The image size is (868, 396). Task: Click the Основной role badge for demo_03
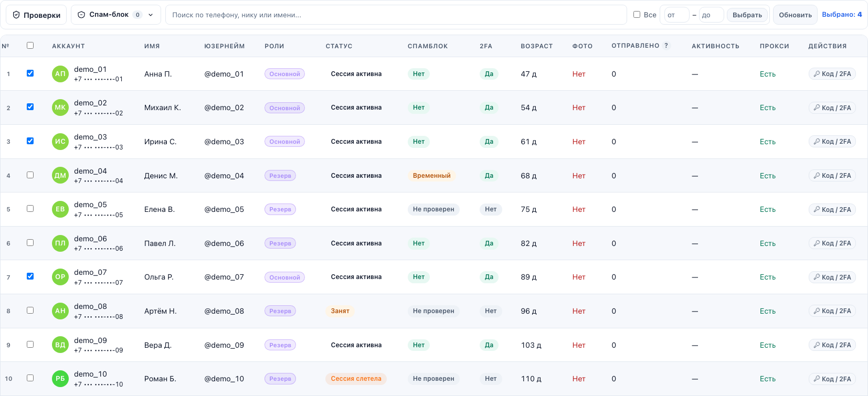[284, 142]
